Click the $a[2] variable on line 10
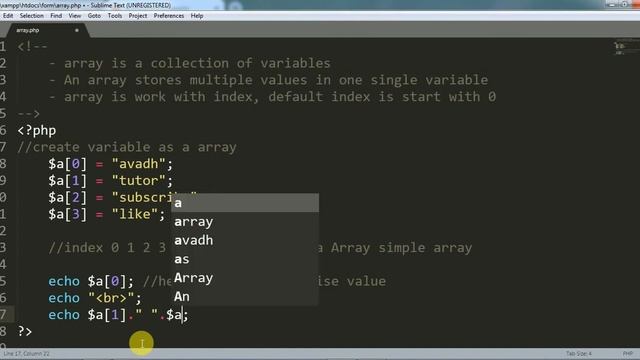The image size is (640, 360). [x=68, y=198]
